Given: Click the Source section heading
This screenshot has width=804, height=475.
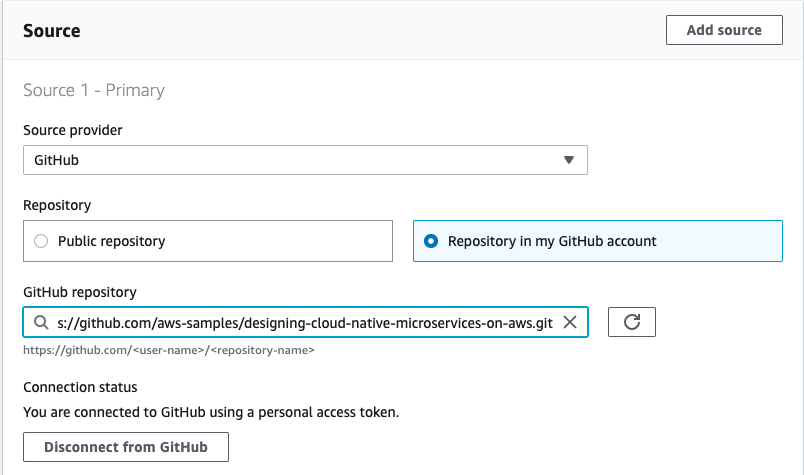Looking at the screenshot, I should (52, 31).
